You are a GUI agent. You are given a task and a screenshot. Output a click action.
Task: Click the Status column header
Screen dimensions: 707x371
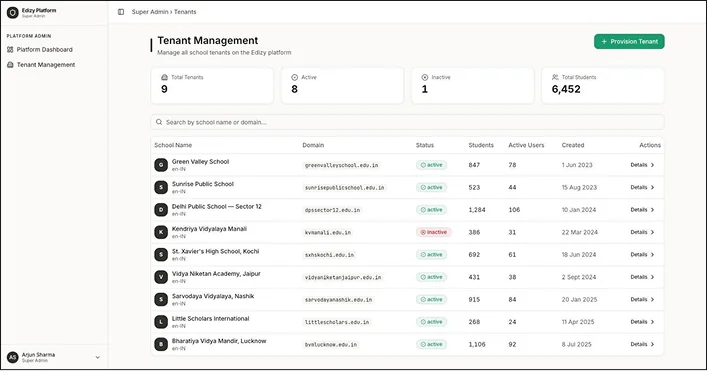pyautogui.click(x=425, y=145)
